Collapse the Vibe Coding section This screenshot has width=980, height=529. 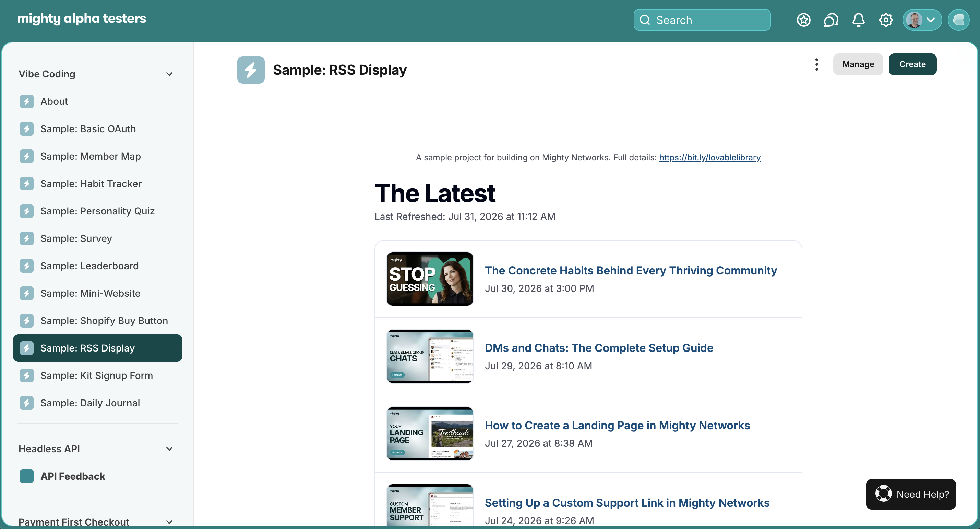click(x=169, y=74)
